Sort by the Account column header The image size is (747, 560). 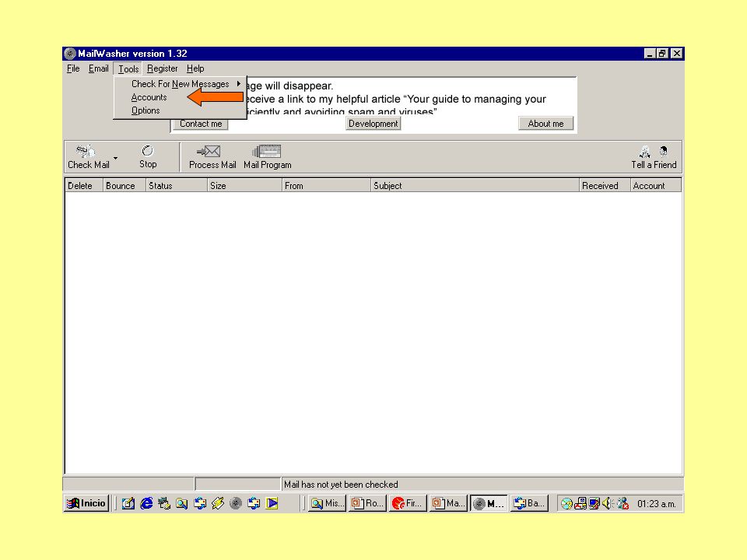tap(656, 186)
